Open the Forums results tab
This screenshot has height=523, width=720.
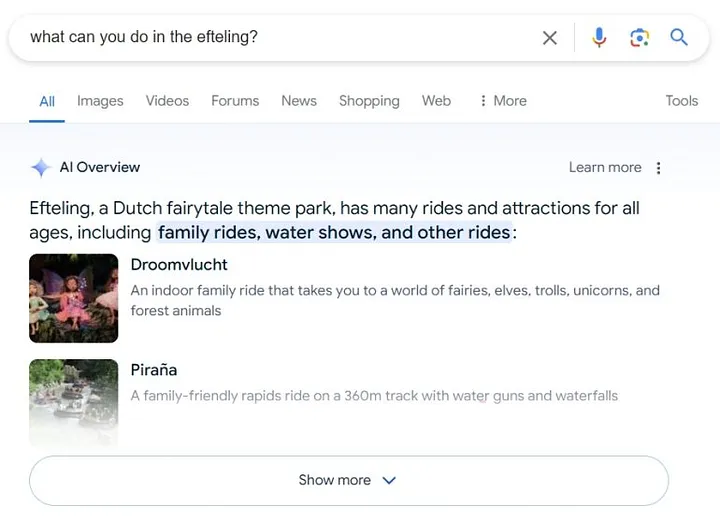coord(235,101)
